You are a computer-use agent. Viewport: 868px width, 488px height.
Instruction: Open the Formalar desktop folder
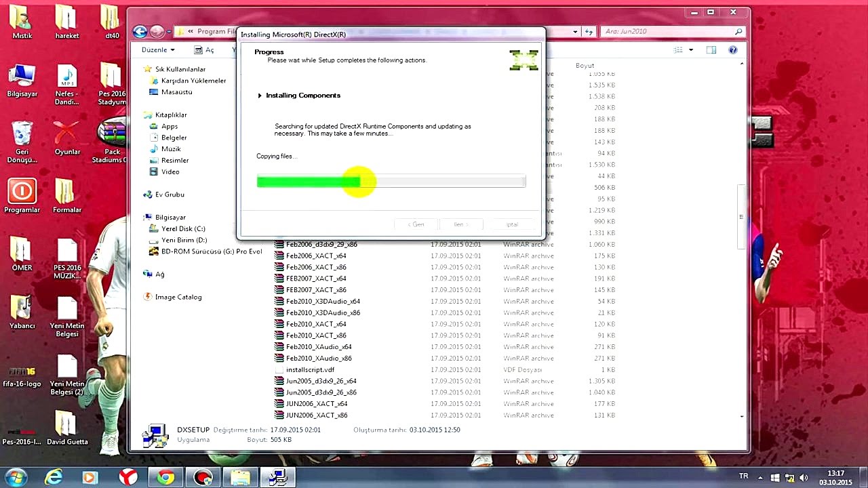pos(66,196)
